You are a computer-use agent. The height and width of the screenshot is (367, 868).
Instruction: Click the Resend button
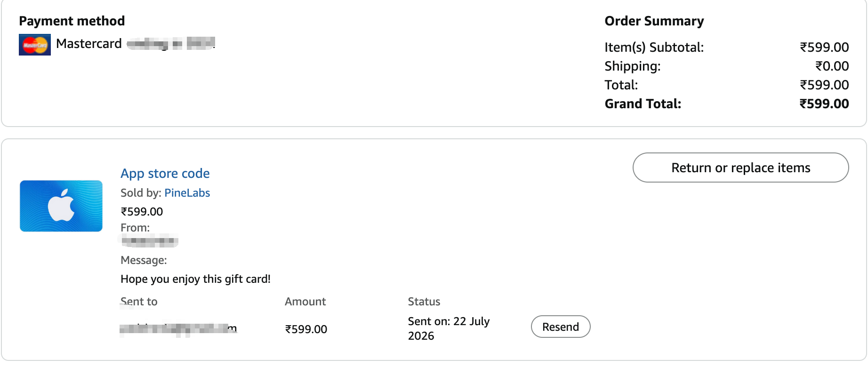click(561, 327)
